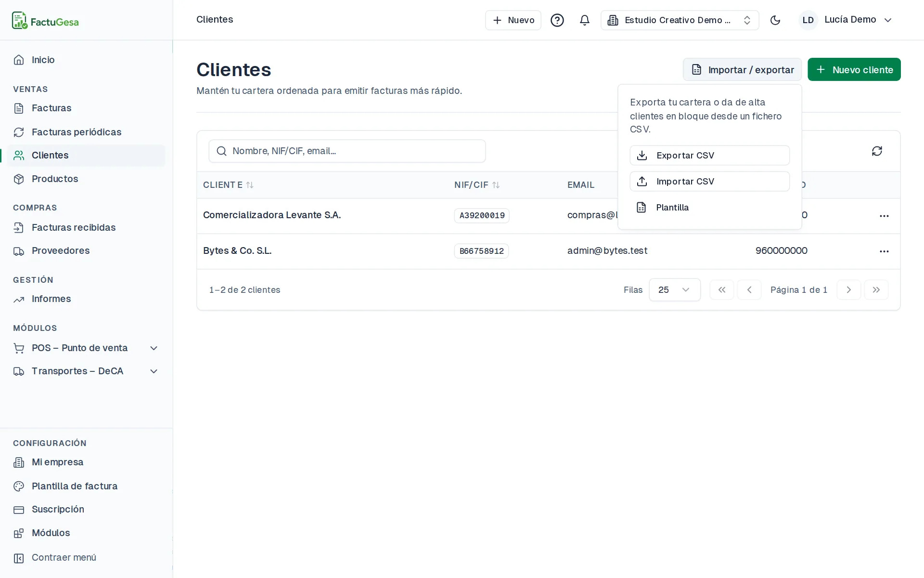Click NIF badge A39200019
The image size is (924, 578).
(482, 215)
